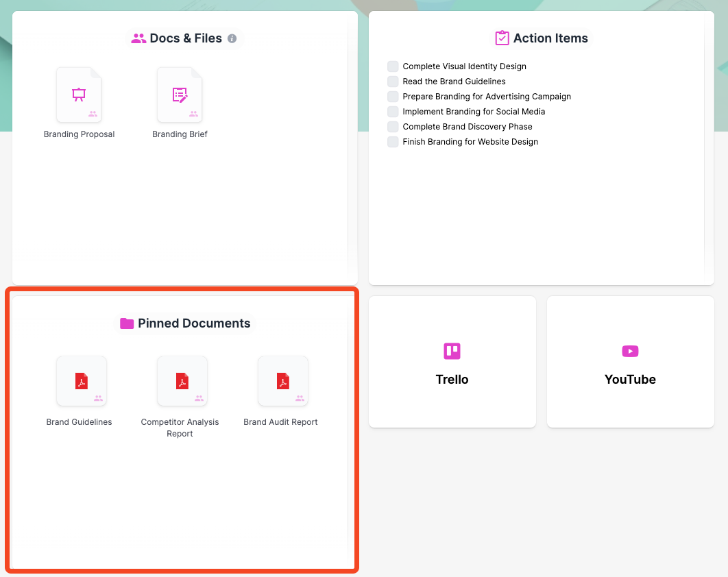Select the Brand Guidelines file label

coord(79,422)
